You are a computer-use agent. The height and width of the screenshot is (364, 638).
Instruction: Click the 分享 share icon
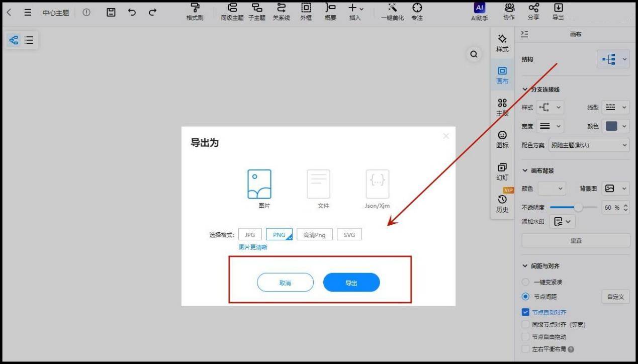point(533,12)
